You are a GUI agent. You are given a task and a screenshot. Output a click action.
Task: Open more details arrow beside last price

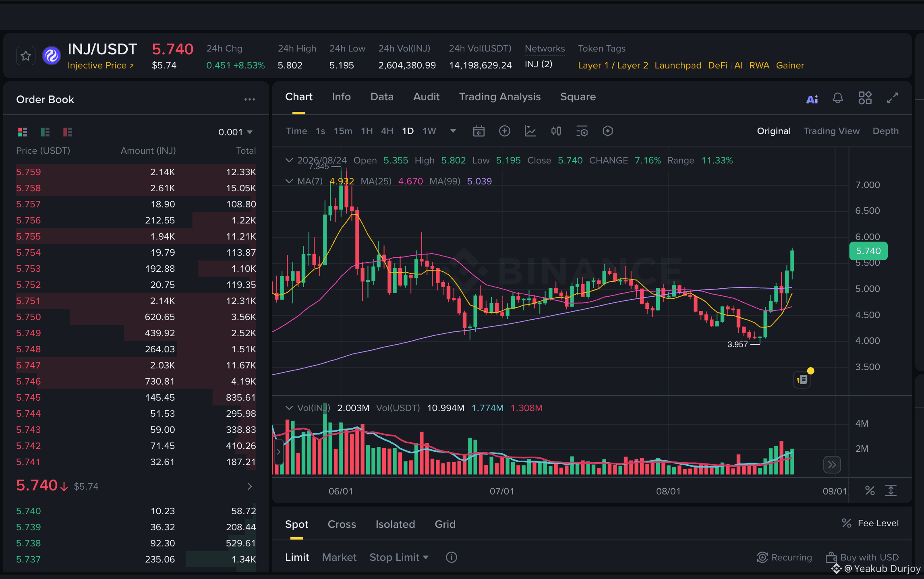250,486
